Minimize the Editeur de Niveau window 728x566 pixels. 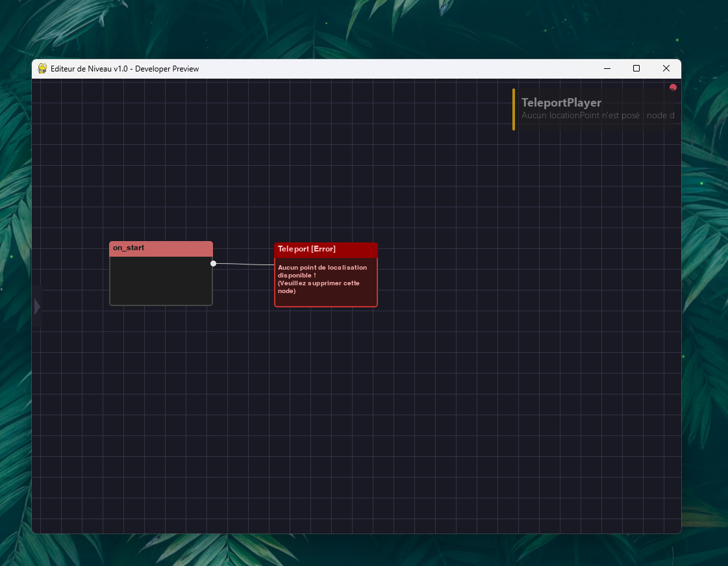(x=607, y=68)
